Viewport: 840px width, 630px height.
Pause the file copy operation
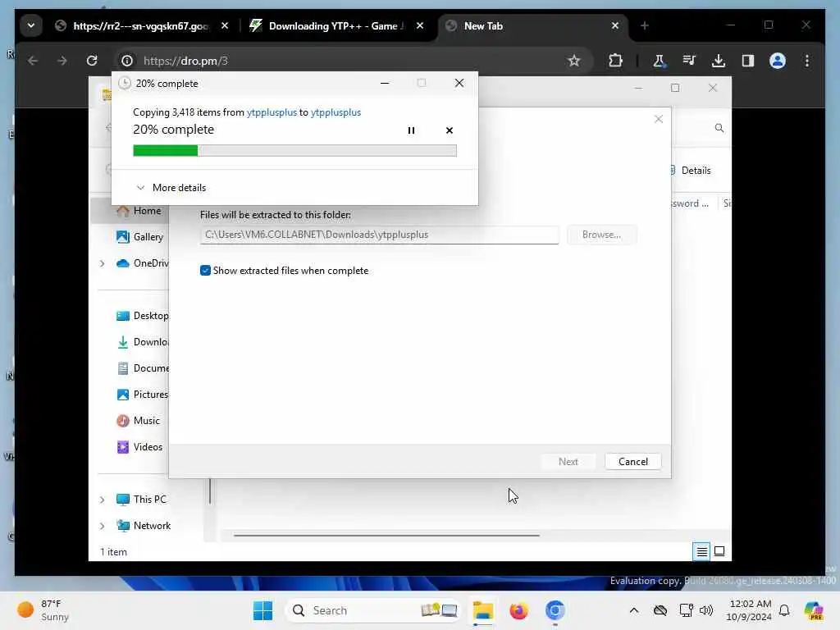(411, 130)
